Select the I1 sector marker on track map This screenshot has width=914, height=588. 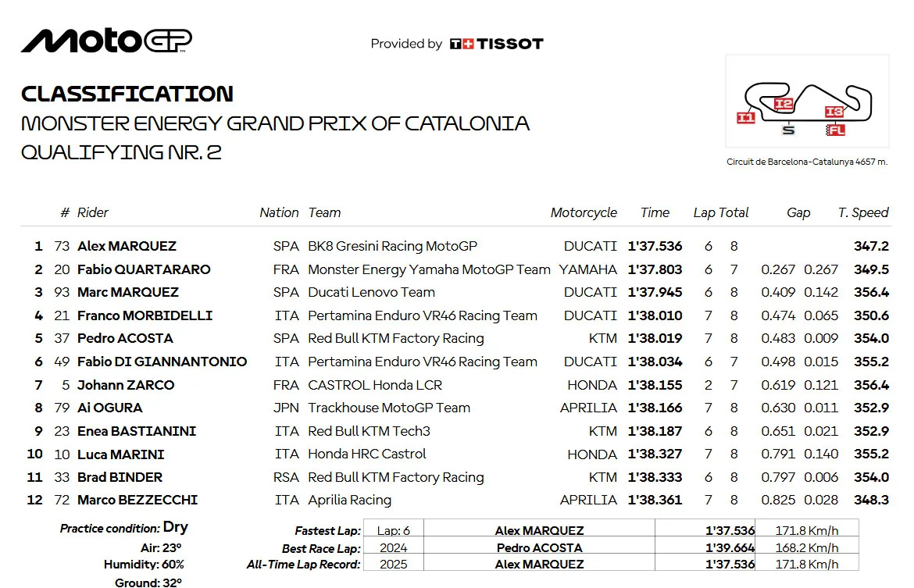coord(746,118)
